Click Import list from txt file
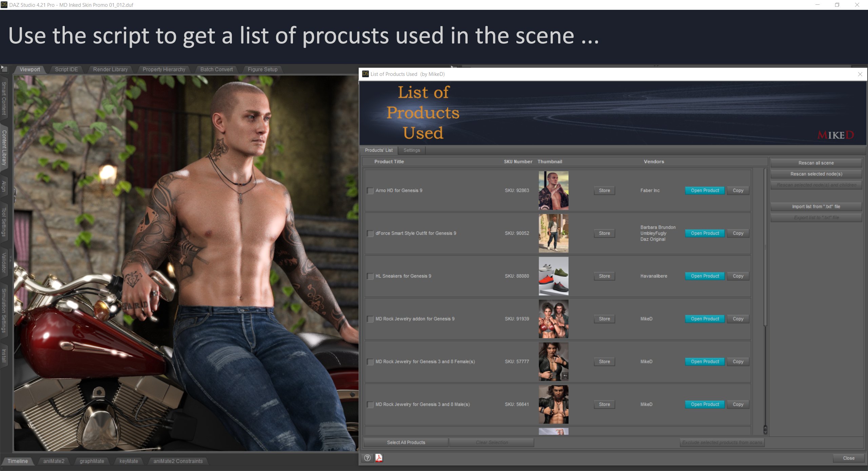This screenshot has width=868, height=471. [816, 206]
